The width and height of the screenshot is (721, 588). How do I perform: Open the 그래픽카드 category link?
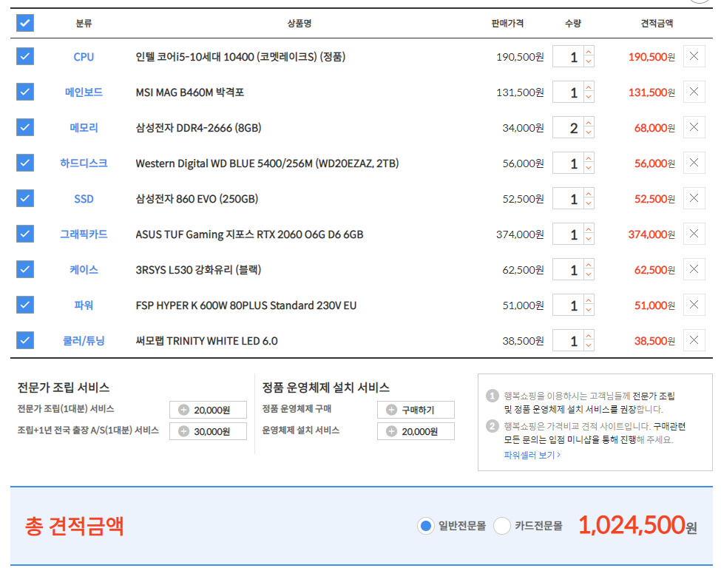click(84, 234)
